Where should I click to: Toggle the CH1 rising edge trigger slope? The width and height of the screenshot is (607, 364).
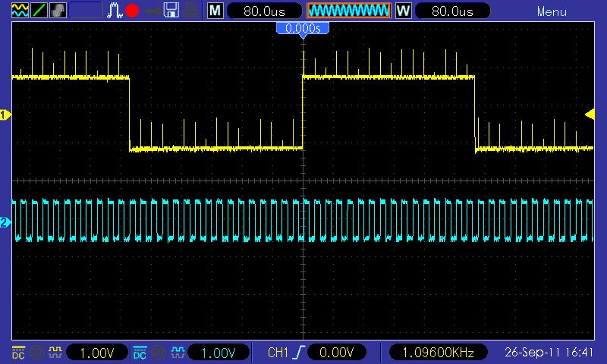(297, 353)
